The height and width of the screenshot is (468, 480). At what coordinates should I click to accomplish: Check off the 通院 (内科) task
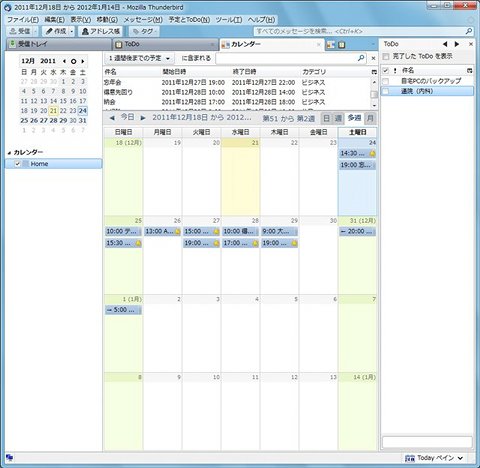click(386, 91)
